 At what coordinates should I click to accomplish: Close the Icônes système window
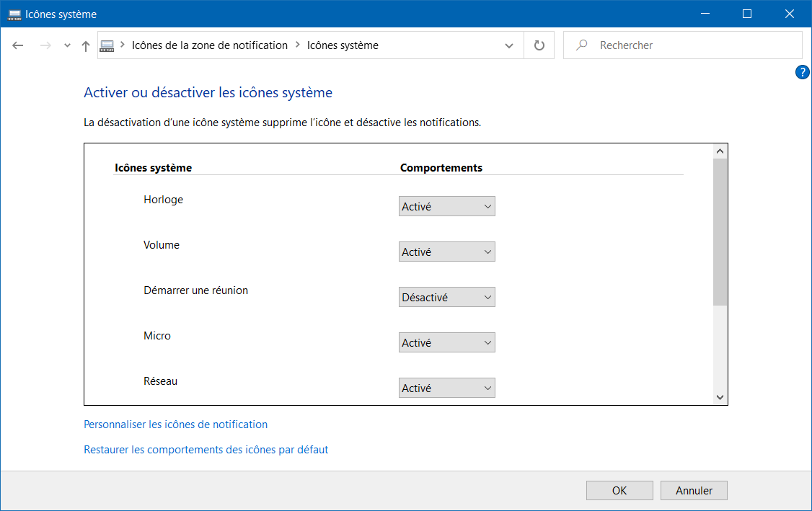[789, 14]
